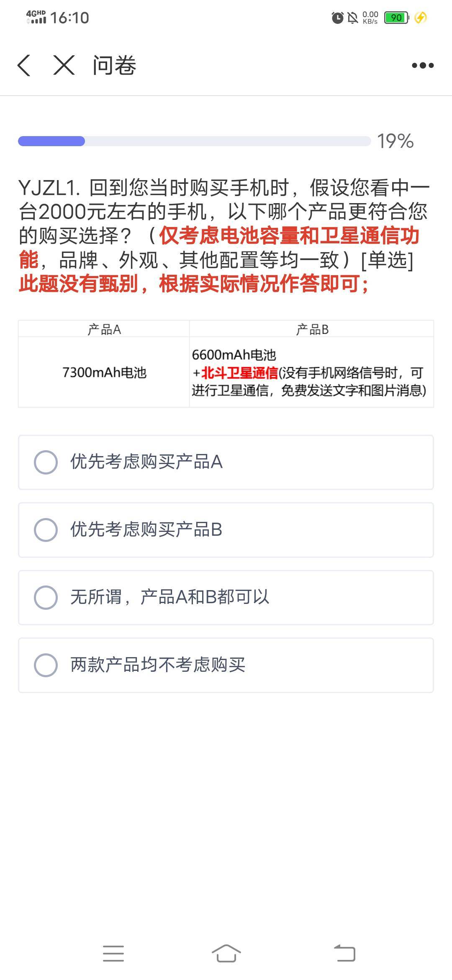Click the survey progress bar
The width and height of the screenshot is (452, 980).
(194, 141)
